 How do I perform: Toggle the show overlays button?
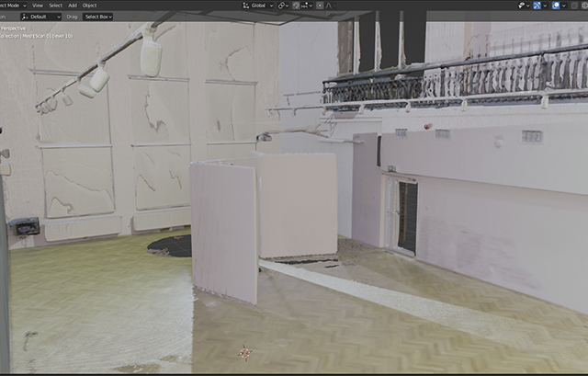[557, 5]
